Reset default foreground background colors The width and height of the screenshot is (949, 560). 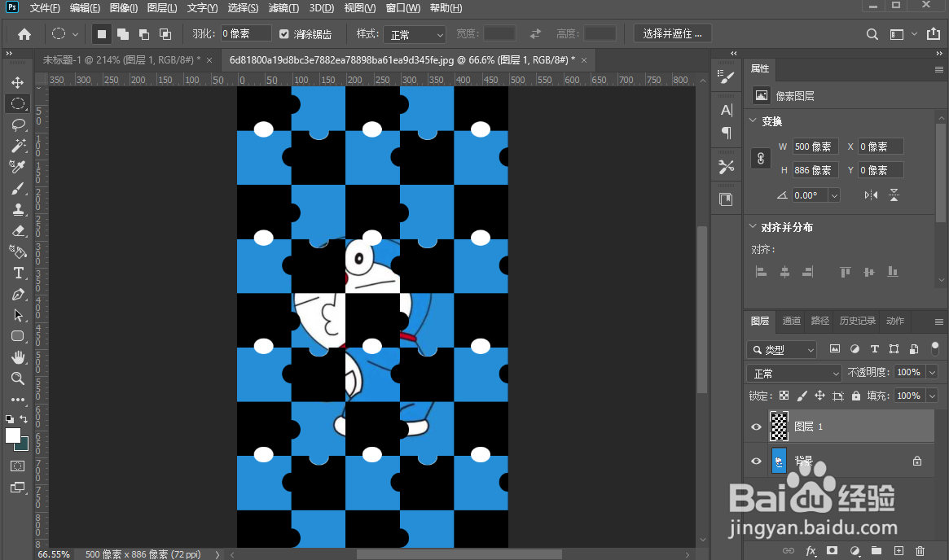tap(9, 418)
